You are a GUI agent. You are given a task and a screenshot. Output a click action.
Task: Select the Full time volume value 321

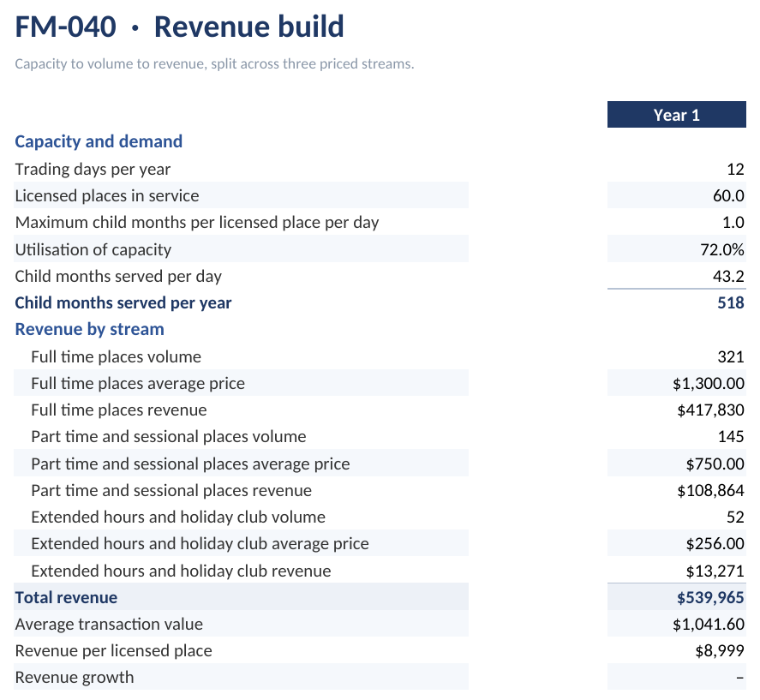pyautogui.click(x=731, y=356)
